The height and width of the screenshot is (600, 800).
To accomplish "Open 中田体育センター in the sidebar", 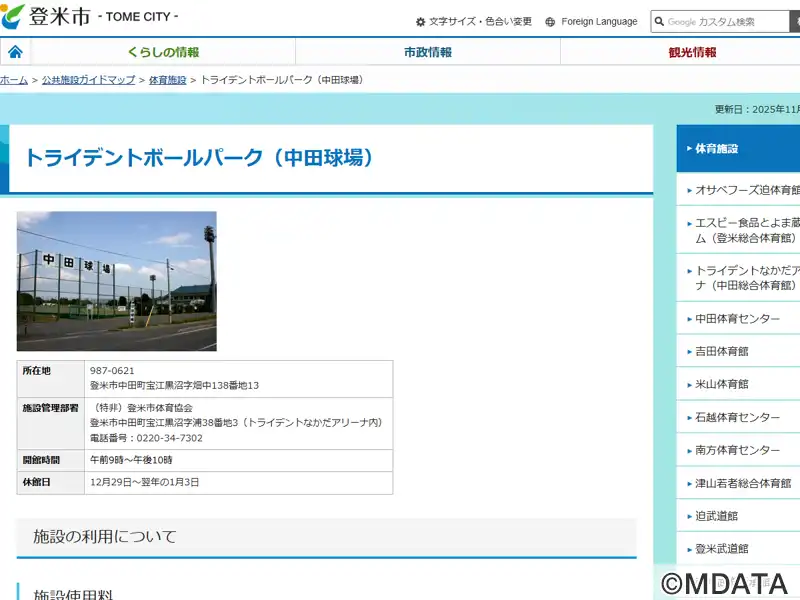I will 737,319.
